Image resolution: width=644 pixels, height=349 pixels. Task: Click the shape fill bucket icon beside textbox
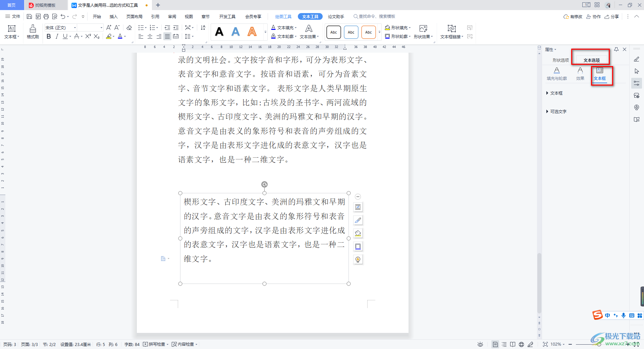click(x=358, y=233)
